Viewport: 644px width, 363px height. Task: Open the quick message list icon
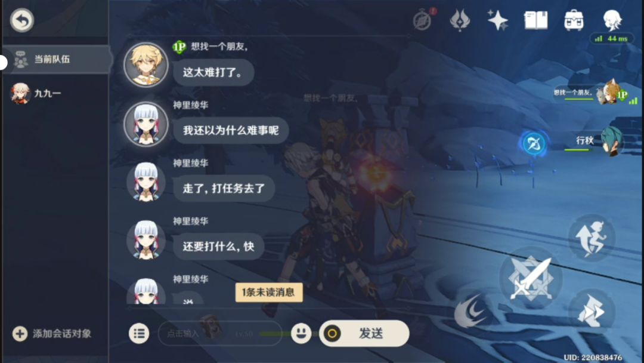click(139, 333)
